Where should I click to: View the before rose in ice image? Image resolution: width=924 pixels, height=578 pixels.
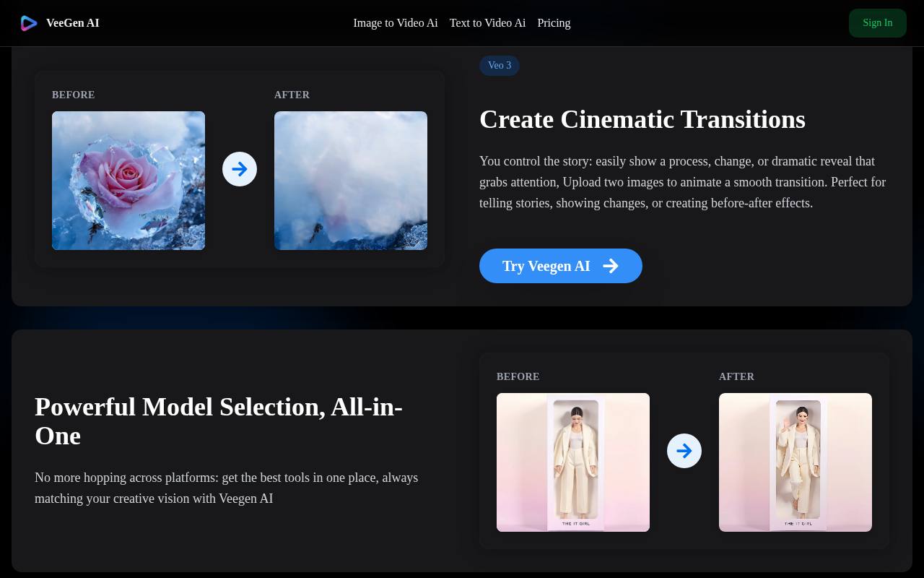point(128,181)
